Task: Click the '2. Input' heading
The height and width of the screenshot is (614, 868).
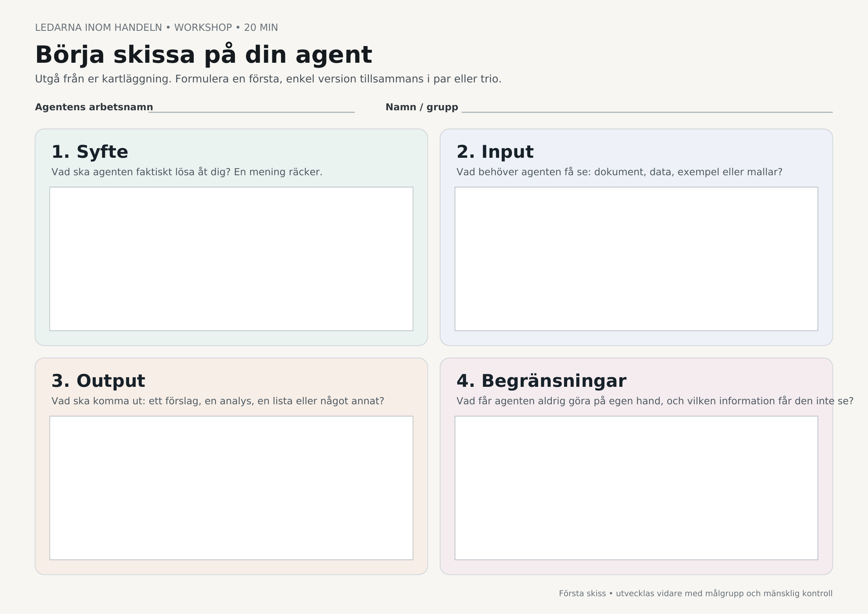Action: pos(495,152)
